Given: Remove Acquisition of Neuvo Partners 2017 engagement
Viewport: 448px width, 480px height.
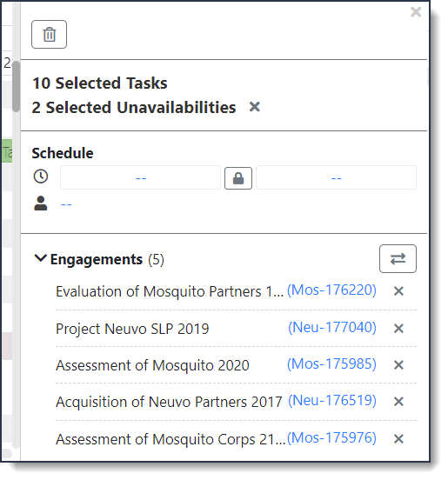Looking at the screenshot, I should [398, 402].
